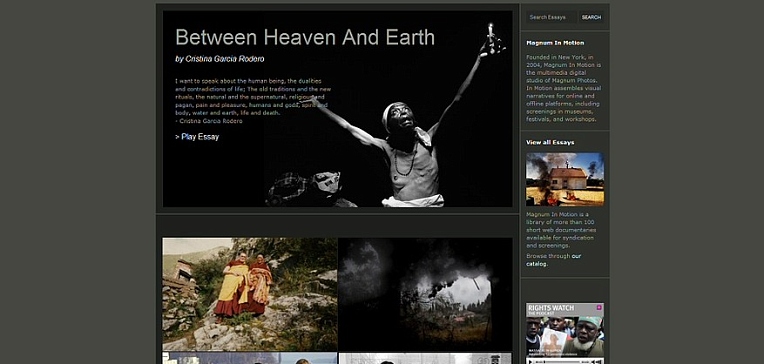Click the SEARCH button
Viewport: 764px width, 364px height.
591,17
